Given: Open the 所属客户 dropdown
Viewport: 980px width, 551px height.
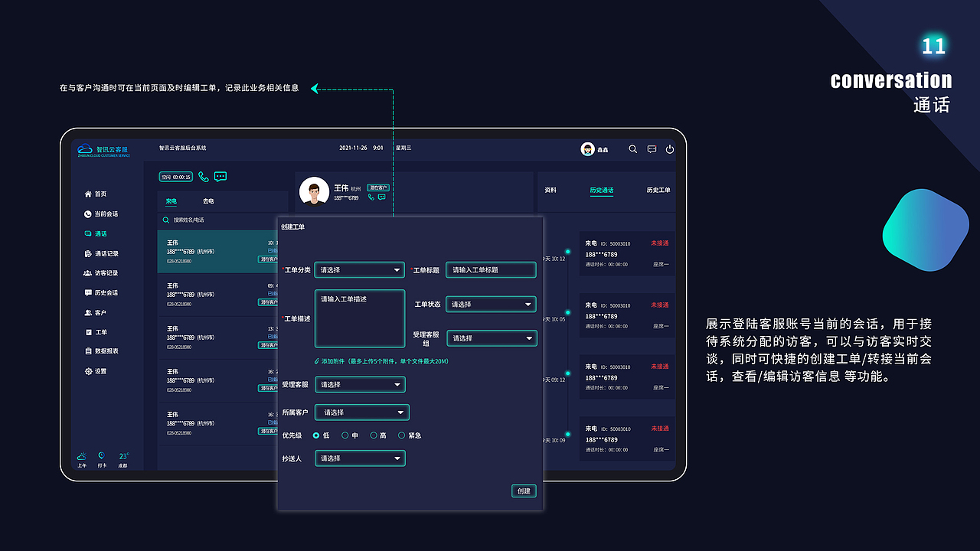Looking at the screenshot, I should tap(362, 412).
